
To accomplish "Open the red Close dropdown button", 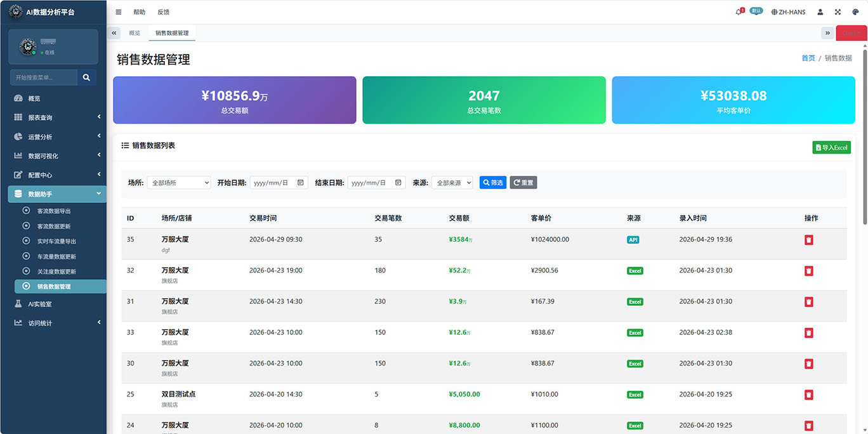I will [852, 33].
